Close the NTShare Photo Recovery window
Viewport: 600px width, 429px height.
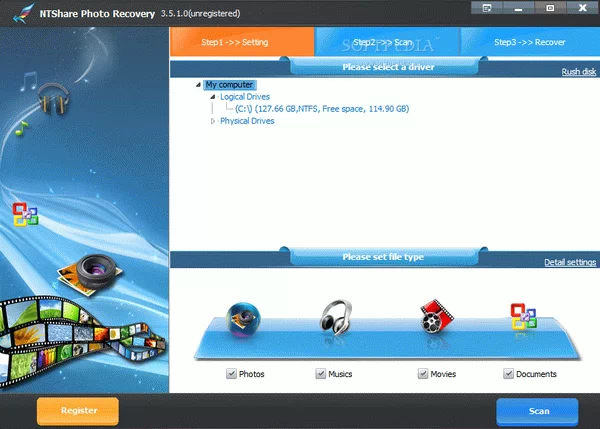click(x=582, y=8)
